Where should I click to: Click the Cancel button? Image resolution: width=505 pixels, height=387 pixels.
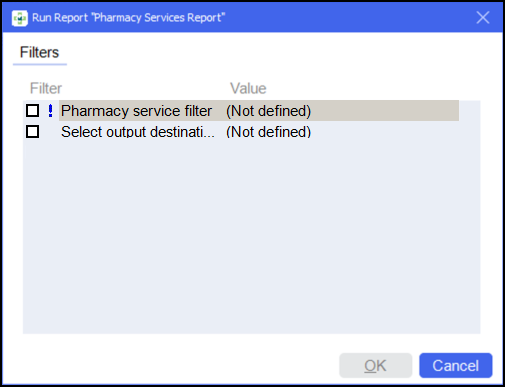point(455,365)
